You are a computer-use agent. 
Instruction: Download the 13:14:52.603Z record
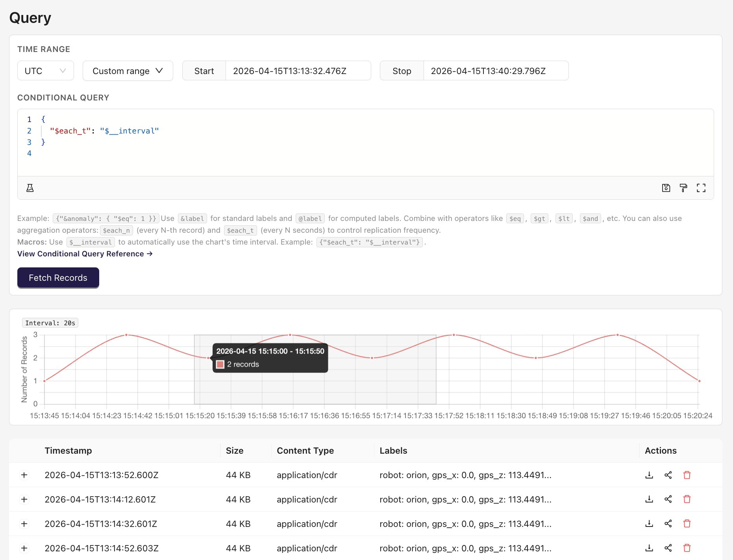(649, 548)
